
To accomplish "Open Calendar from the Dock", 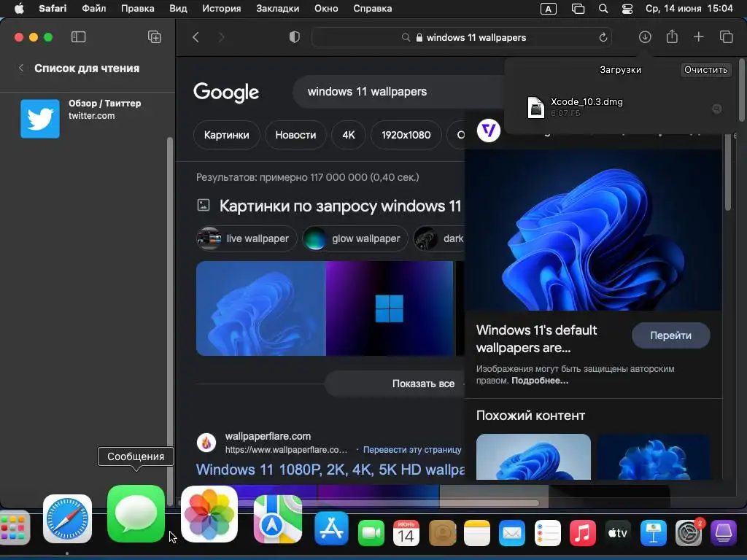I will pyautogui.click(x=406, y=533).
